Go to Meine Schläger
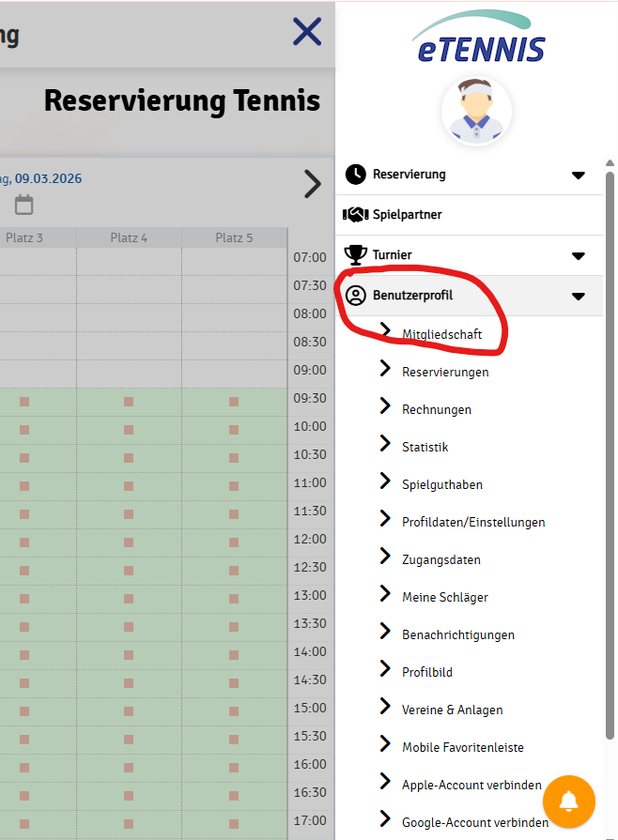Screen dimensions: 618x840 click(445, 597)
